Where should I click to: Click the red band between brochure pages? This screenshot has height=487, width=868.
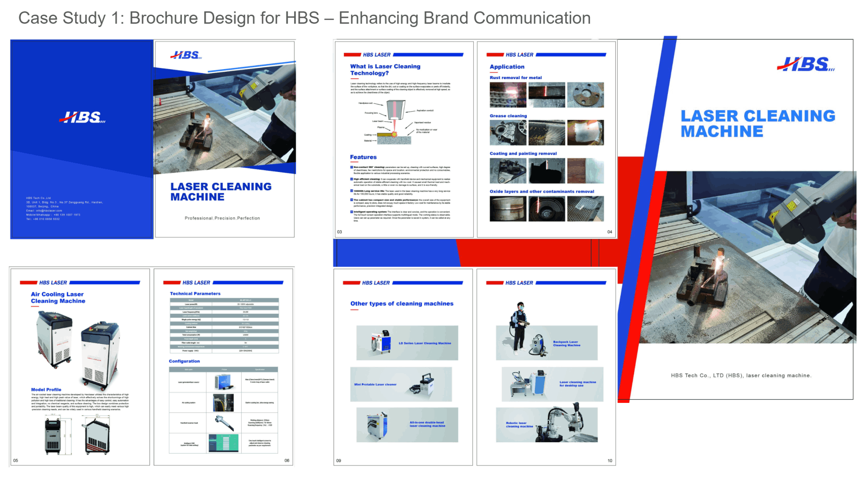[525, 252]
